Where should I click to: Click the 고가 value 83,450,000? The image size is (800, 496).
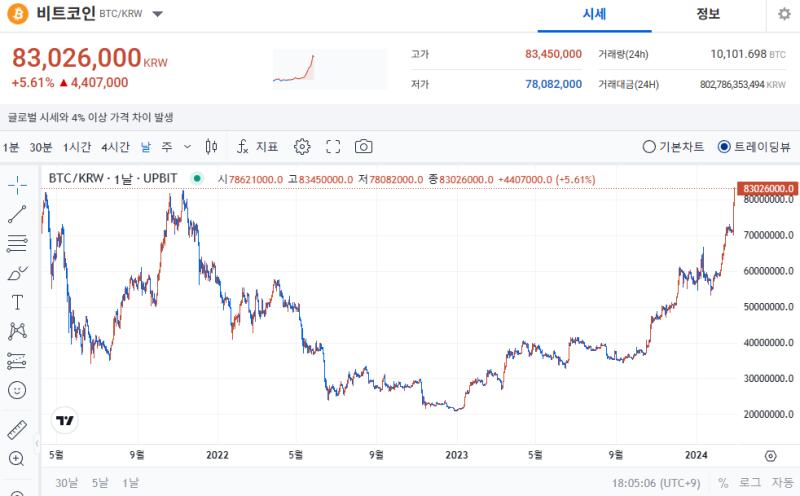pyautogui.click(x=553, y=54)
